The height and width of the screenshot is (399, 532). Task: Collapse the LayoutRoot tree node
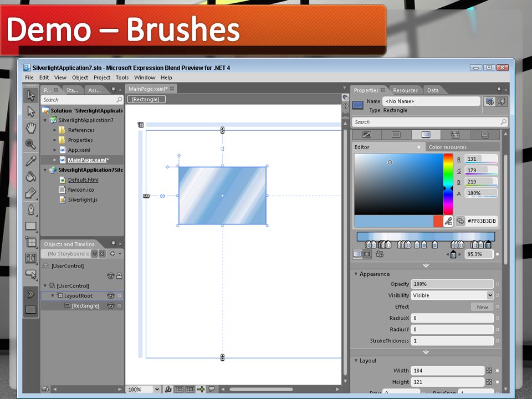53,295
